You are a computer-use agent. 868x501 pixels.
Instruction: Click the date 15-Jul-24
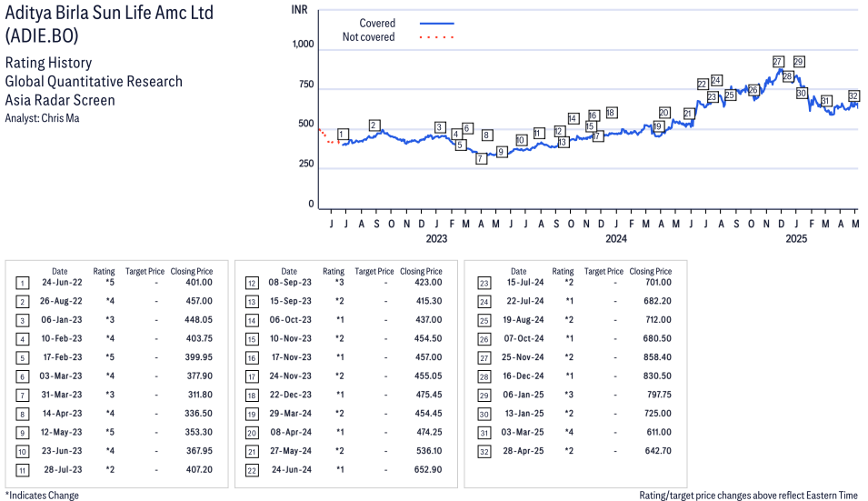tap(525, 283)
